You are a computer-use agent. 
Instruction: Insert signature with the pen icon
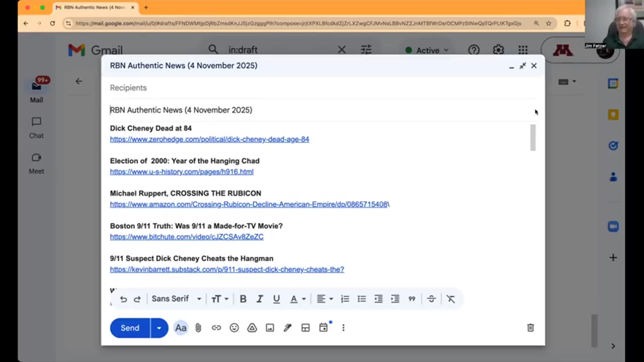pos(288,328)
